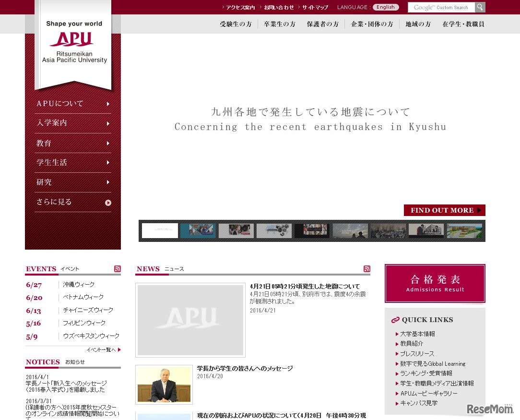Click the magnifier icon to run Google search
The width and height of the screenshot is (520, 420).
point(480,7)
